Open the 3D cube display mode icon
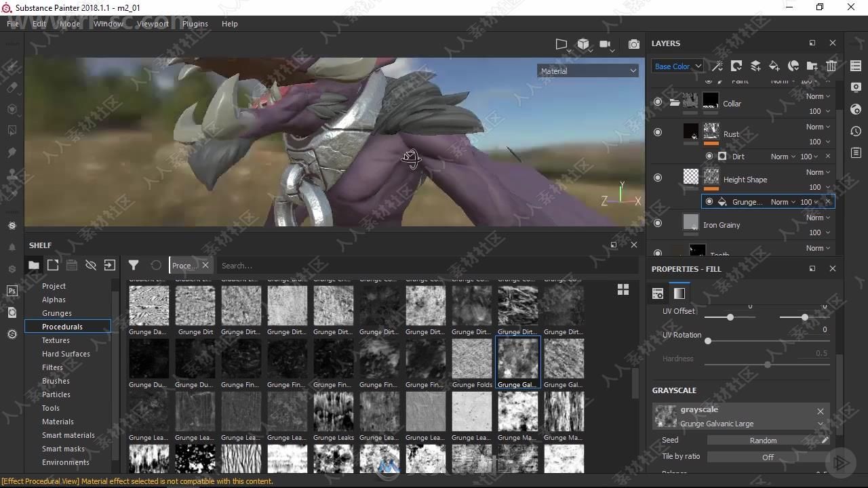 click(x=583, y=44)
